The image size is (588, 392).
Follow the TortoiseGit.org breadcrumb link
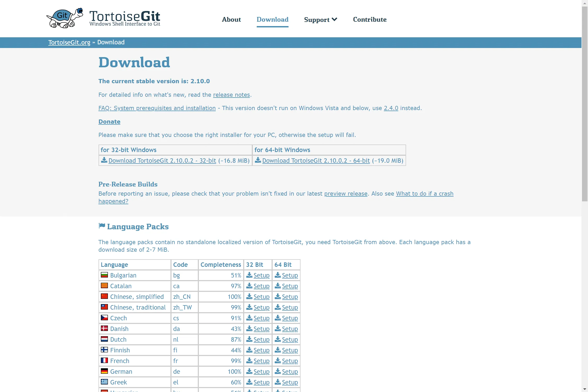69,43
